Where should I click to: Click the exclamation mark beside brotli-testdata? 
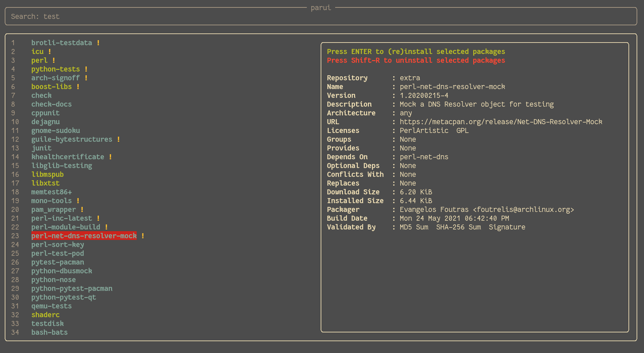(x=98, y=43)
